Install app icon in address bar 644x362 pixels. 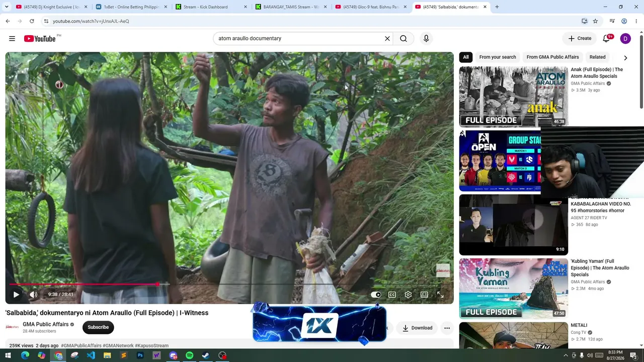(x=584, y=21)
